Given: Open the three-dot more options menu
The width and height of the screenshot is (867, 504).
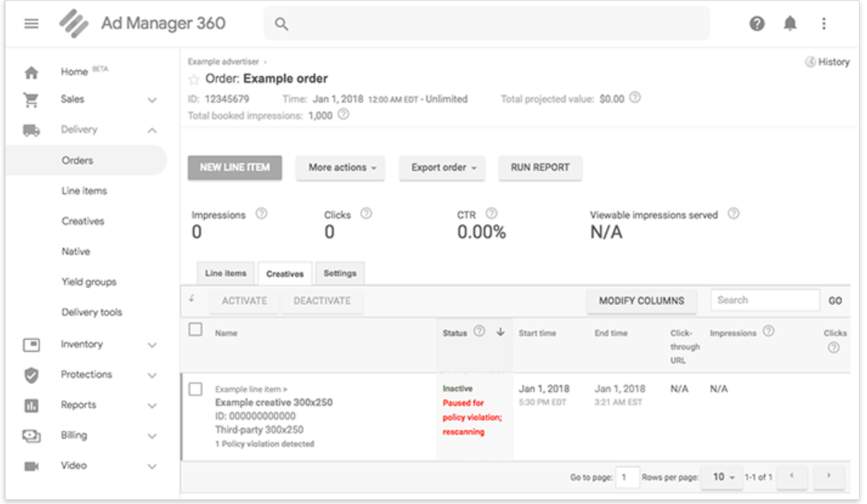Looking at the screenshot, I should pyautogui.click(x=823, y=24).
